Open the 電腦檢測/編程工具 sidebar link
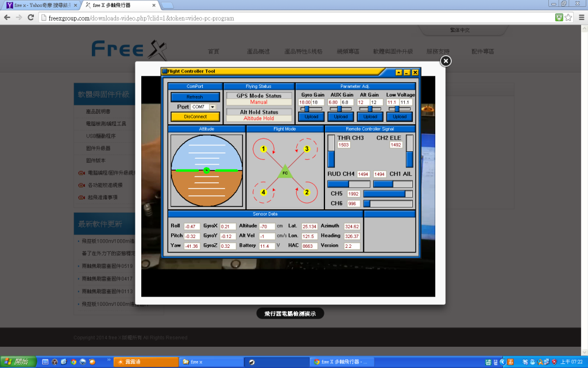The image size is (588, 368). pos(106,124)
